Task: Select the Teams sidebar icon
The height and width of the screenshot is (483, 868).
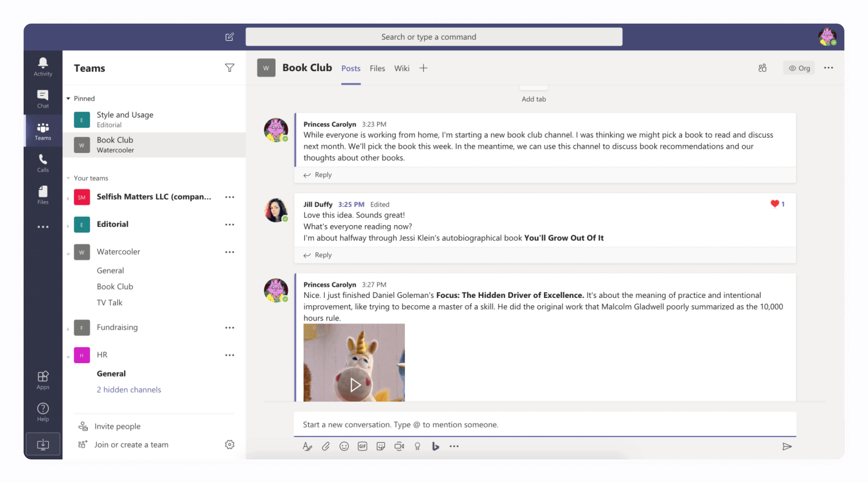Action: pos(43,131)
